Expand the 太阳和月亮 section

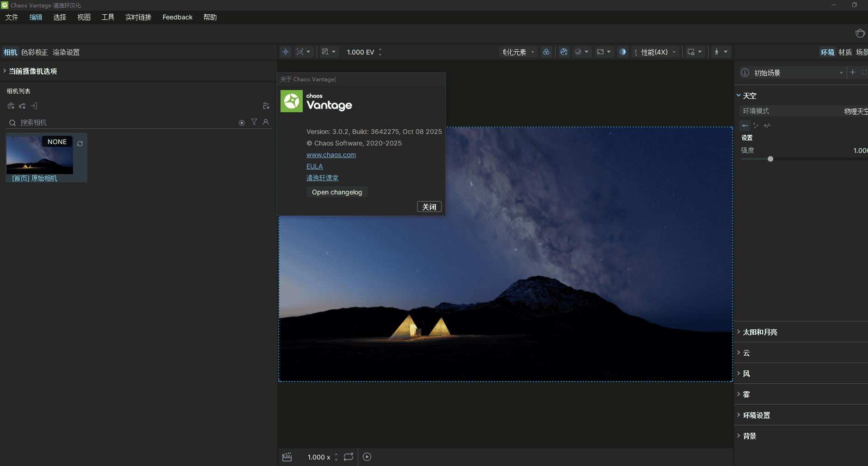[760, 332]
